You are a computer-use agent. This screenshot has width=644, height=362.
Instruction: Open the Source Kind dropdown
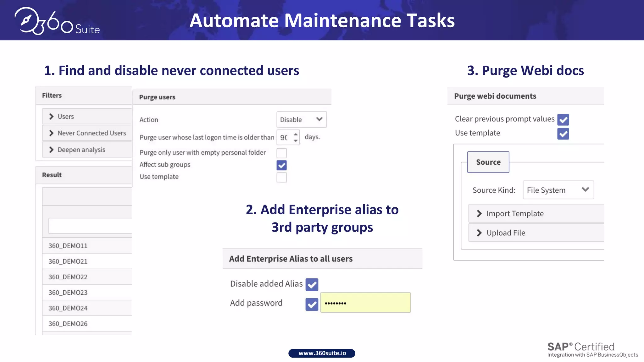coord(558,190)
